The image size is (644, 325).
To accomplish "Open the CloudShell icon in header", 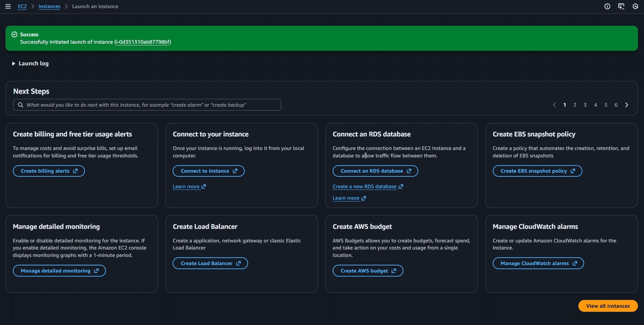I will click(621, 6).
